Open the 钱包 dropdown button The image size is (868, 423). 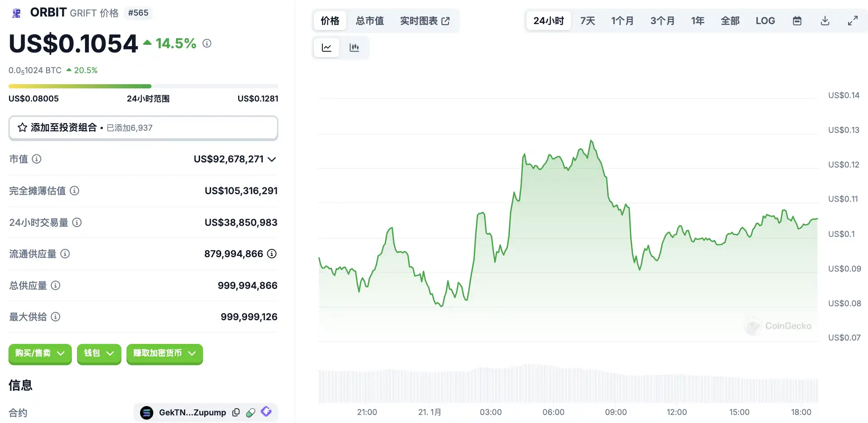[x=99, y=354]
